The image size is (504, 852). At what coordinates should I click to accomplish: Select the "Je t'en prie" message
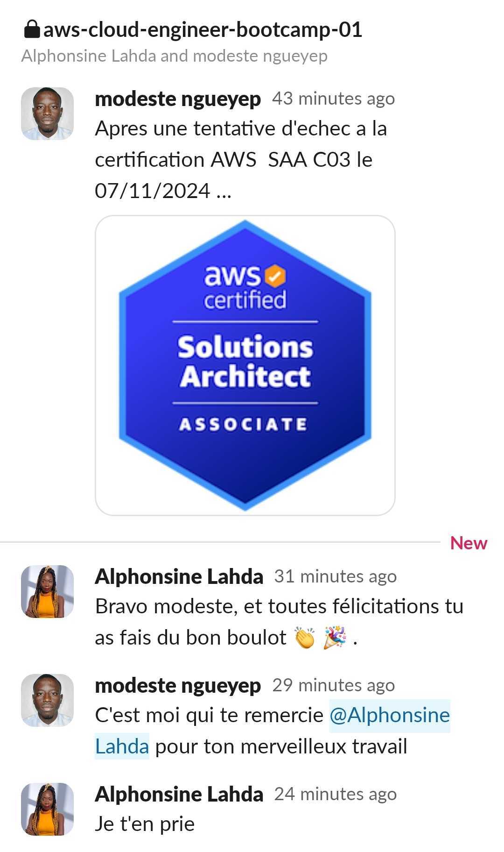[145, 824]
